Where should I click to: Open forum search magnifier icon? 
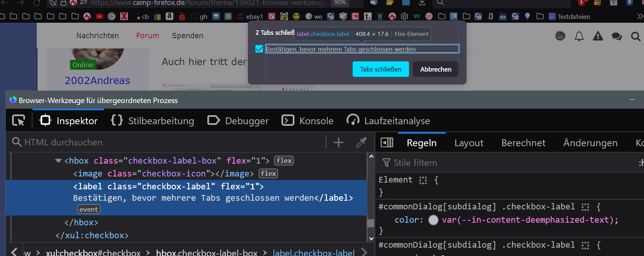[x=635, y=36]
